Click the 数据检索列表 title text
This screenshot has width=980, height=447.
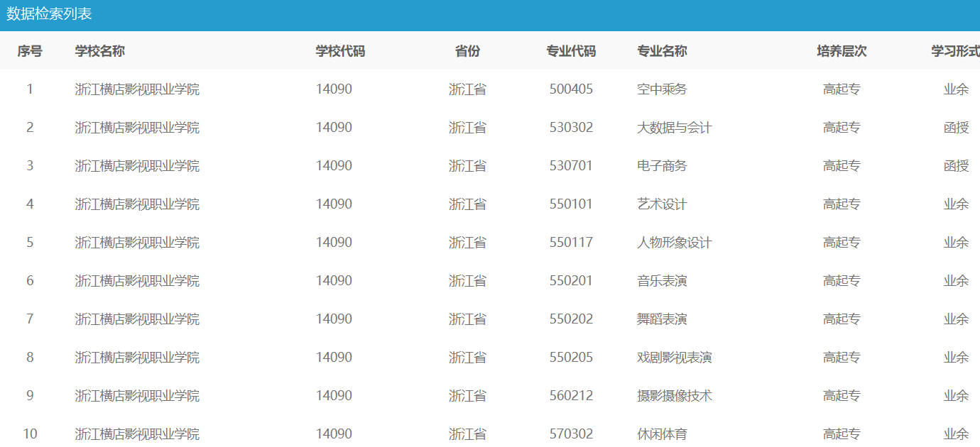tap(49, 14)
